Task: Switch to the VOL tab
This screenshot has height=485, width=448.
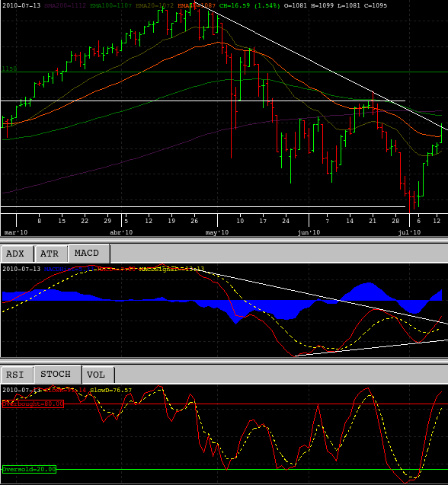Action: click(x=98, y=375)
